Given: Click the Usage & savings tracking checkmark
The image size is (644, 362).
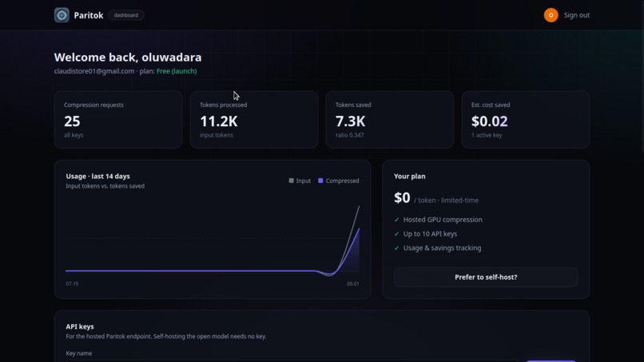Looking at the screenshot, I should coord(396,249).
